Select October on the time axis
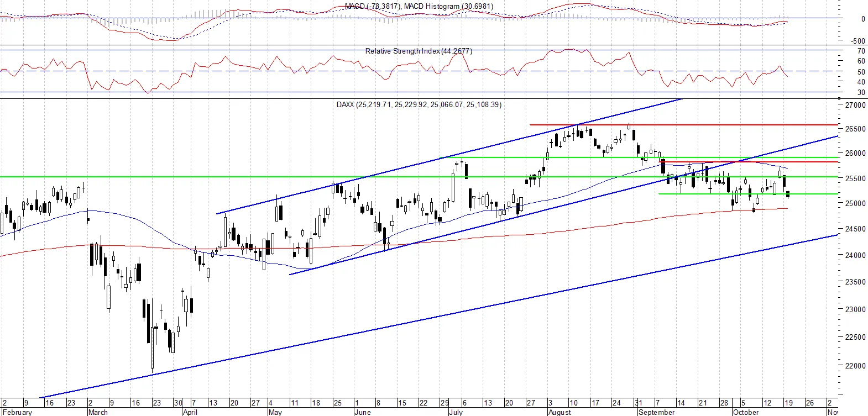Image resolution: width=868 pixels, height=416 pixels. point(746,412)
